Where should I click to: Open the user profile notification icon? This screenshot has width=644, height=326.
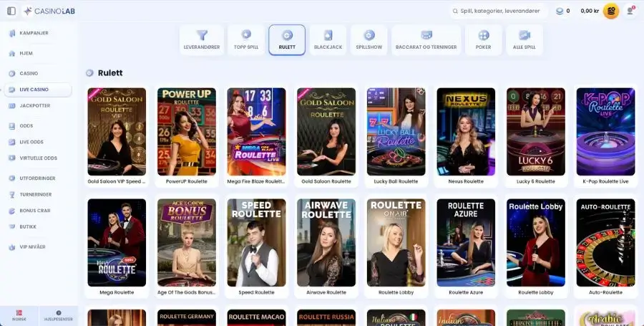click(x=630, y=11)
